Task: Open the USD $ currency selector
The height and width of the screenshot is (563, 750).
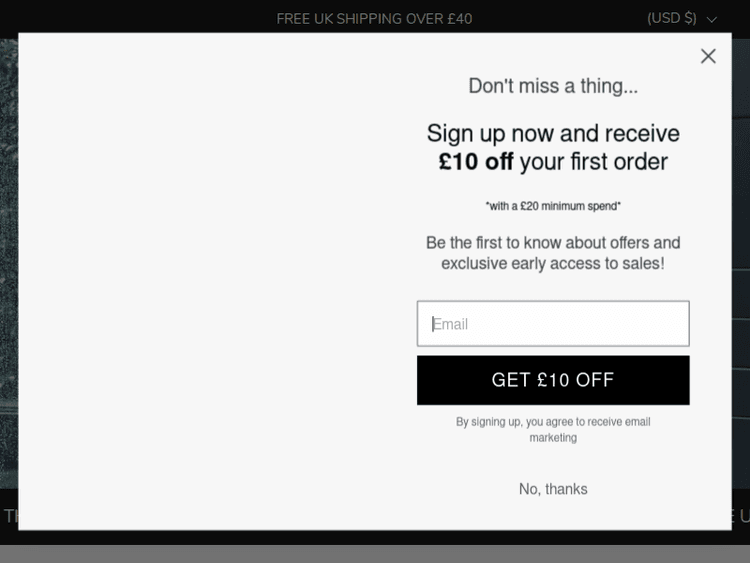Action: tap(672, 18)
